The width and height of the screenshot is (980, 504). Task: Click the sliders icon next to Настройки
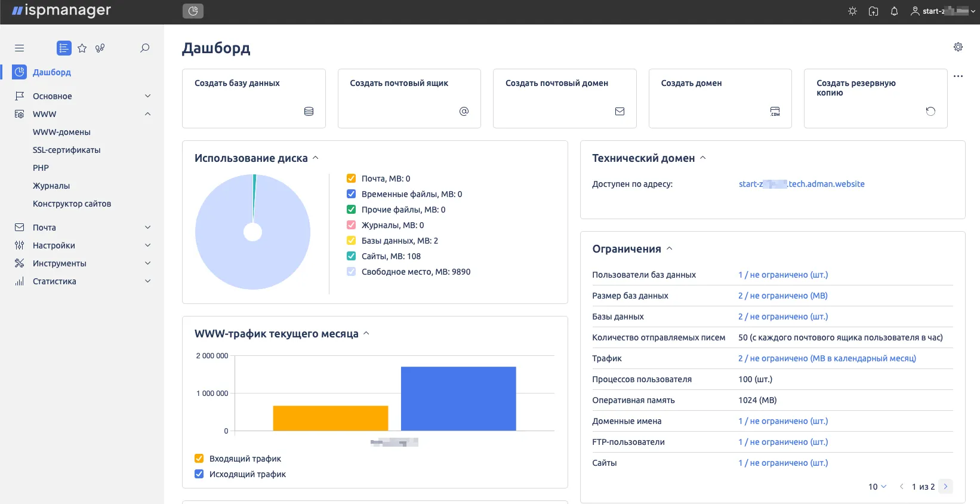pos(20,245)
